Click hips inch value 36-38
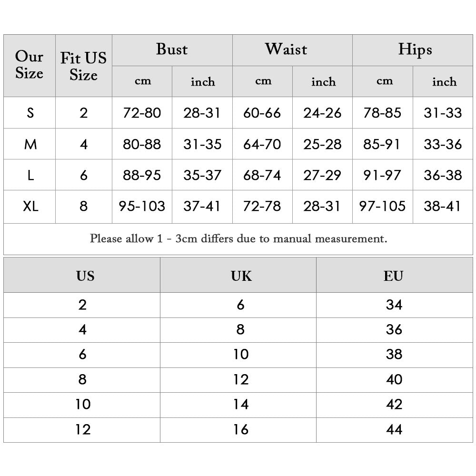 coord(443,175)
